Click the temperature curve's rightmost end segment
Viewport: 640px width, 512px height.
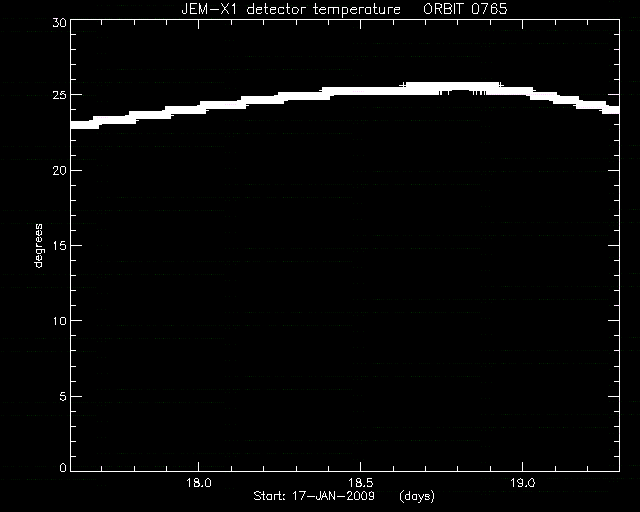611,109
